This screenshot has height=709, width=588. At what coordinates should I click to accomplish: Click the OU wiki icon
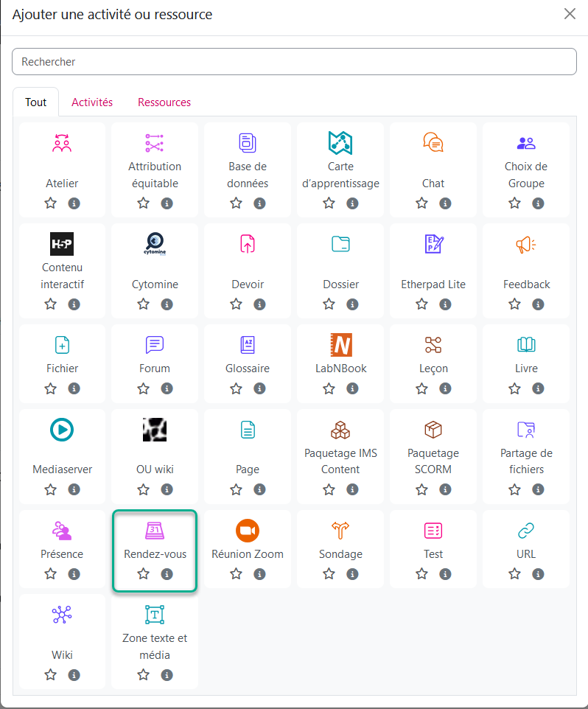pos(155,429)
